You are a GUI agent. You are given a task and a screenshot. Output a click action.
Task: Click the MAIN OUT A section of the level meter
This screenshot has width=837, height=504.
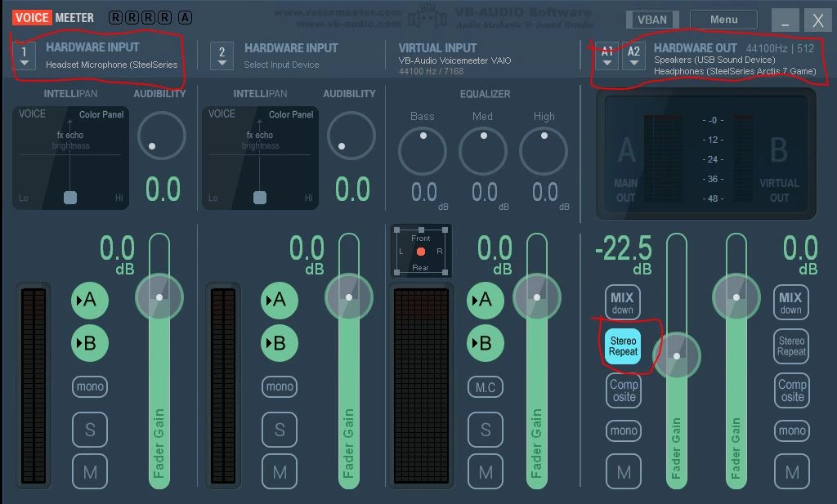coord(626,169)
